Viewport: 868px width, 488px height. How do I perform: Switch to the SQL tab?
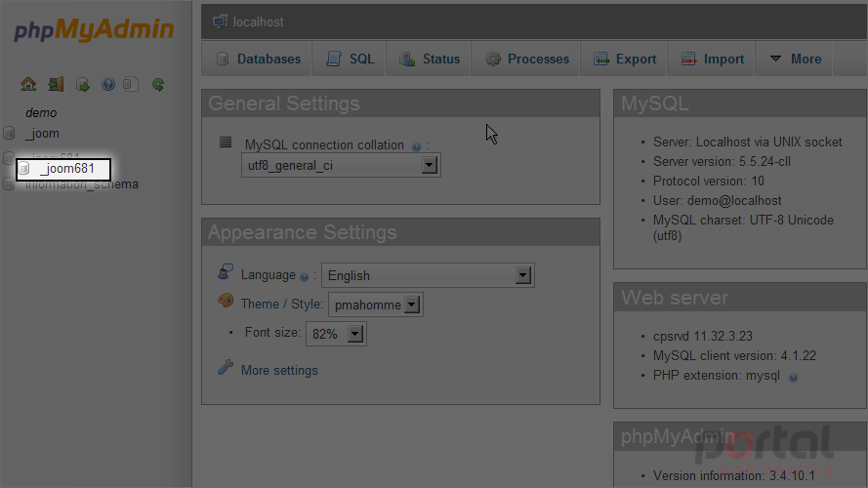click(x=350, y=59)
